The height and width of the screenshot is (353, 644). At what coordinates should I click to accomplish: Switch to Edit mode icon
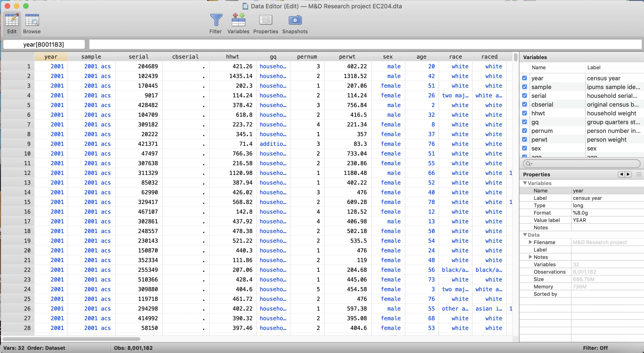click(x=12, y=20)
